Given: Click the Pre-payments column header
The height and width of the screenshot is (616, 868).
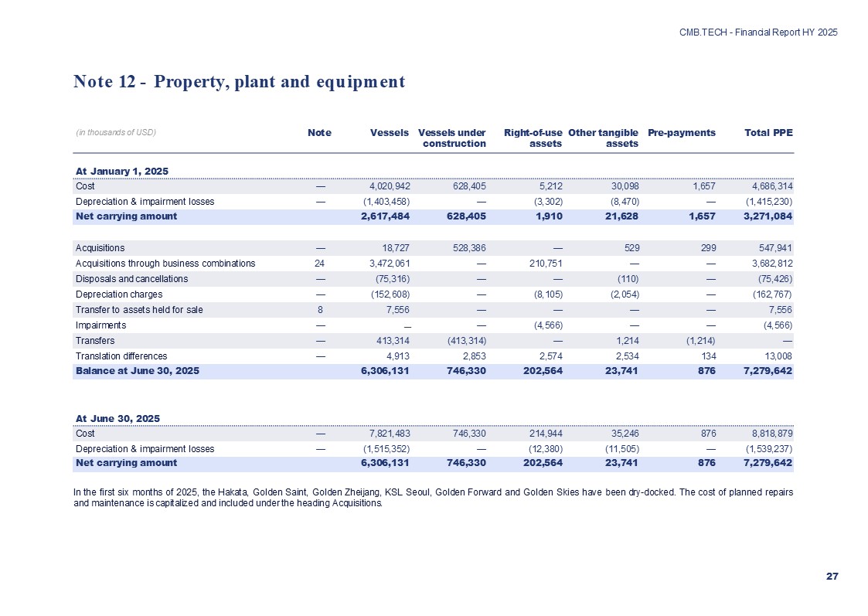Looking at the screenshot, I should pyautogui.click(x=682, y=132).
